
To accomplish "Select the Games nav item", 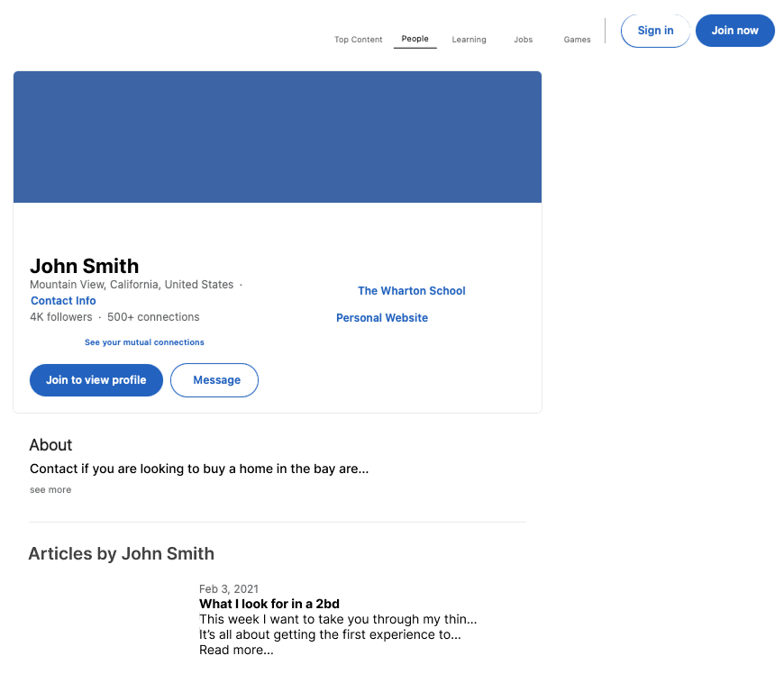I will point(577,40).
